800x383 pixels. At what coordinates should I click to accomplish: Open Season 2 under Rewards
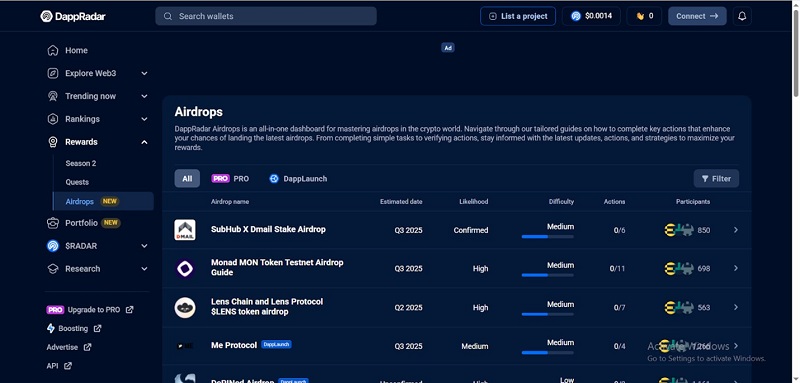point(81,163)
